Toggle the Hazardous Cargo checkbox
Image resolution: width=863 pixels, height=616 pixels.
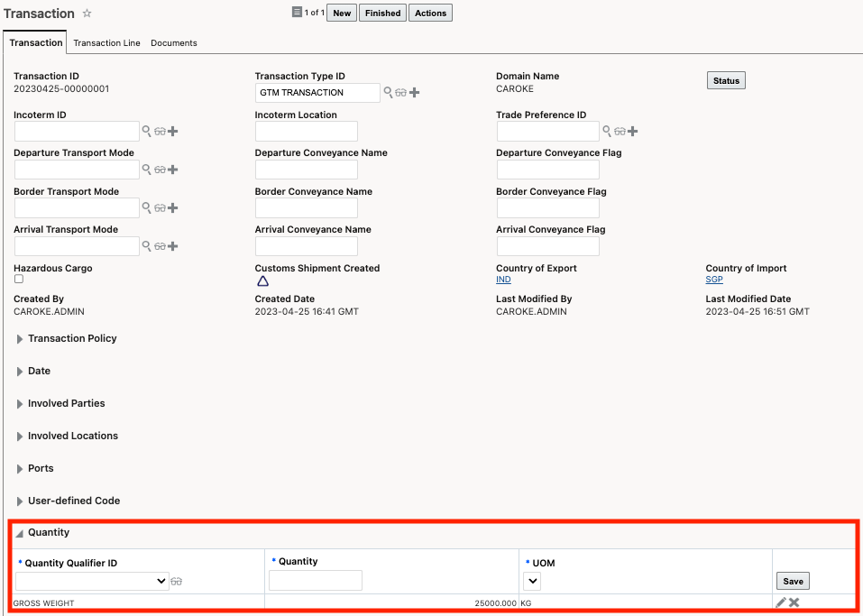[x=19, y=280]
